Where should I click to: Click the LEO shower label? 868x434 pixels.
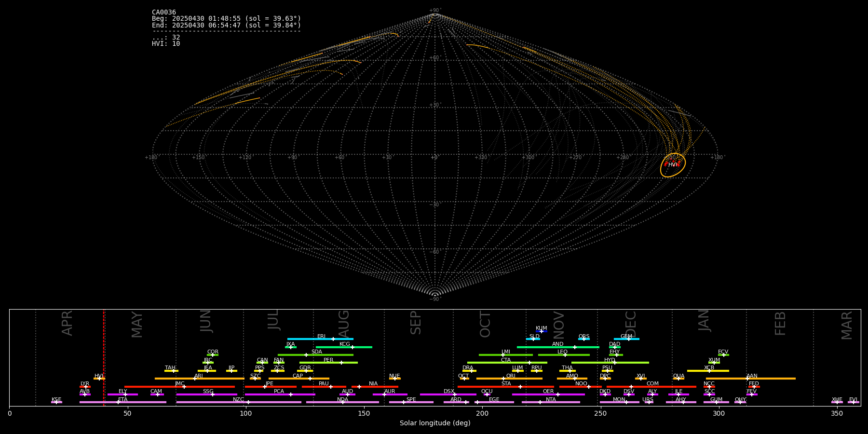pos(562,352)
